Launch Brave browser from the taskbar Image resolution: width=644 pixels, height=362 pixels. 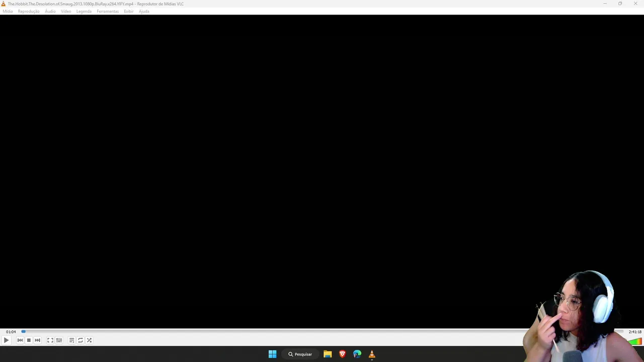tap(342, 354)
